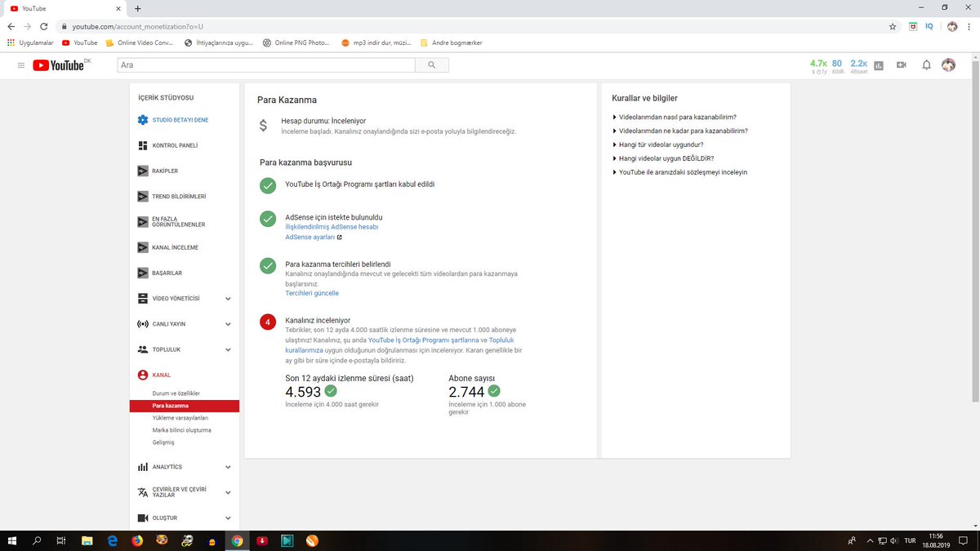Image resolution: width=980 pixels, height=551 pixels.
Task: Click the 4.7K earnings stat in header
Action: click(x=818, y=65)
